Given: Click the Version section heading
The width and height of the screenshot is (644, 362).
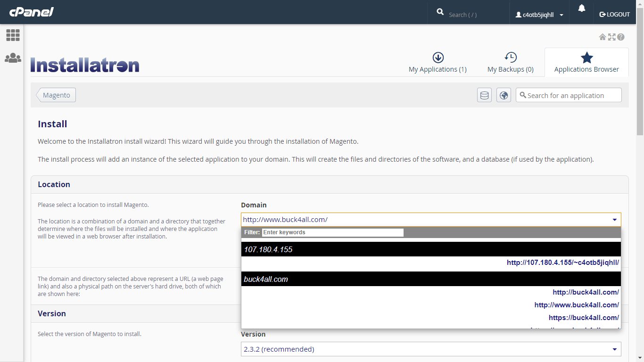Looking at the screenshot, I should tap(52, 313).
